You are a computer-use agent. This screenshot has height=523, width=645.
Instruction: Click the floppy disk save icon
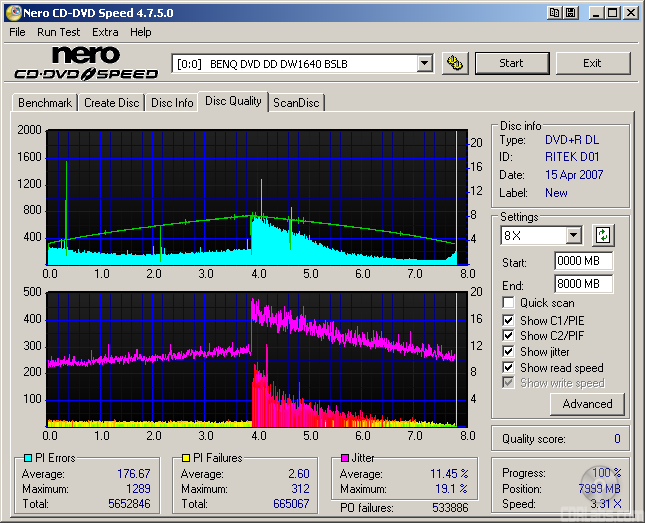(570, 13)
